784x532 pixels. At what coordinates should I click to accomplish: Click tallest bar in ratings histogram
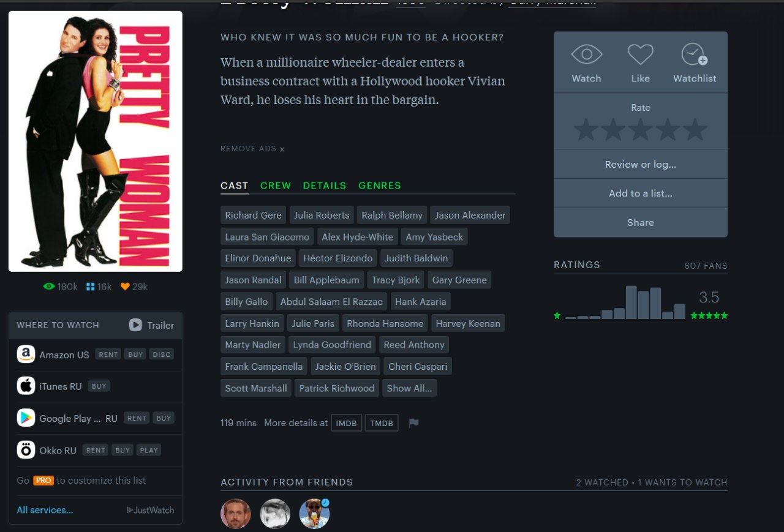(x=631, y=302)
